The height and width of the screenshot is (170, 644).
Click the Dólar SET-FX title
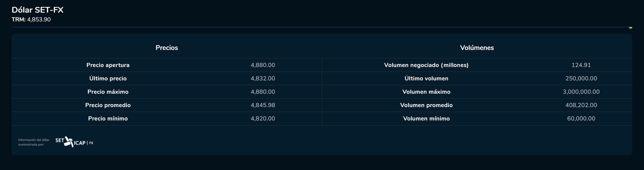[x=37, y=10]
